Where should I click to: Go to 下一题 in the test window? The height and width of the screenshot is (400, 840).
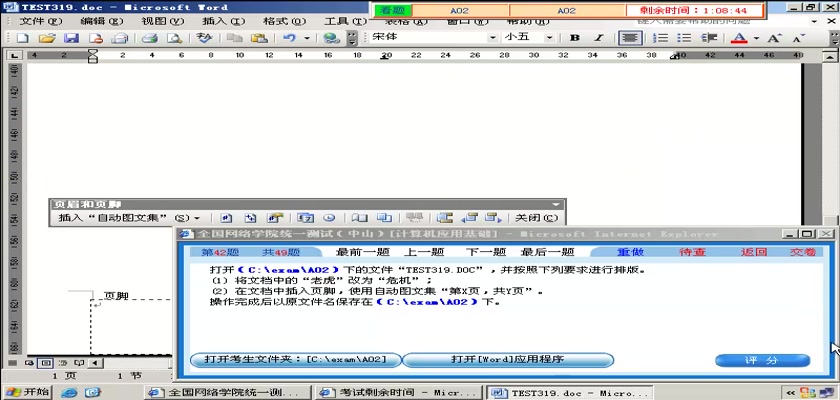(x=486, y=252)
